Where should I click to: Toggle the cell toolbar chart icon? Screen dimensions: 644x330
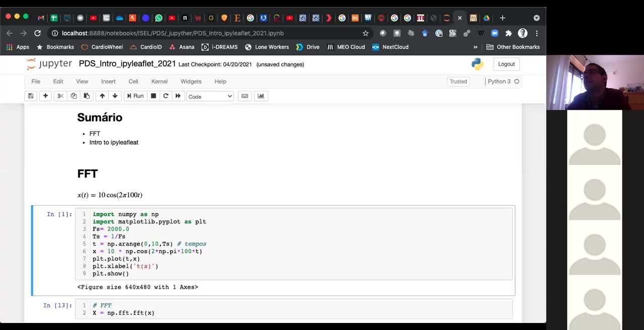point(261,96)
